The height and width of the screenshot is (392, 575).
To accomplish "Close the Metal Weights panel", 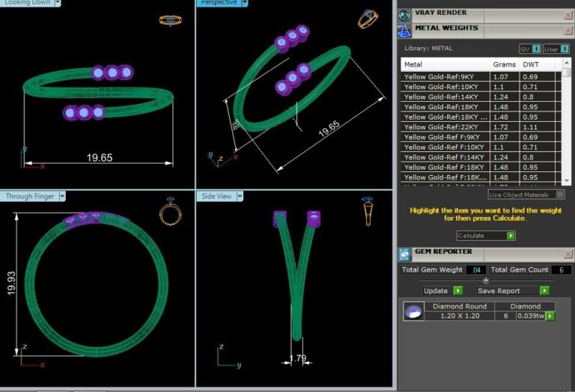I will [568, 31].
